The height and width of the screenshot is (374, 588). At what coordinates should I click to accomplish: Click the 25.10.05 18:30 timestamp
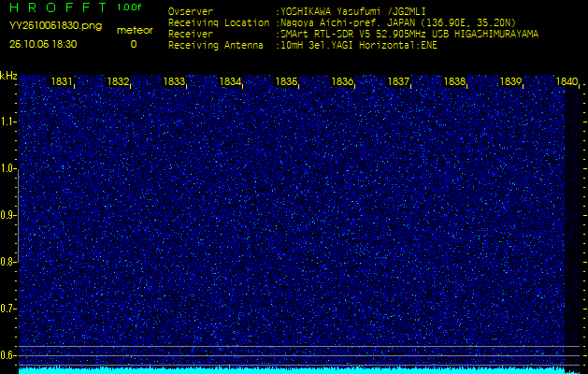43,44
